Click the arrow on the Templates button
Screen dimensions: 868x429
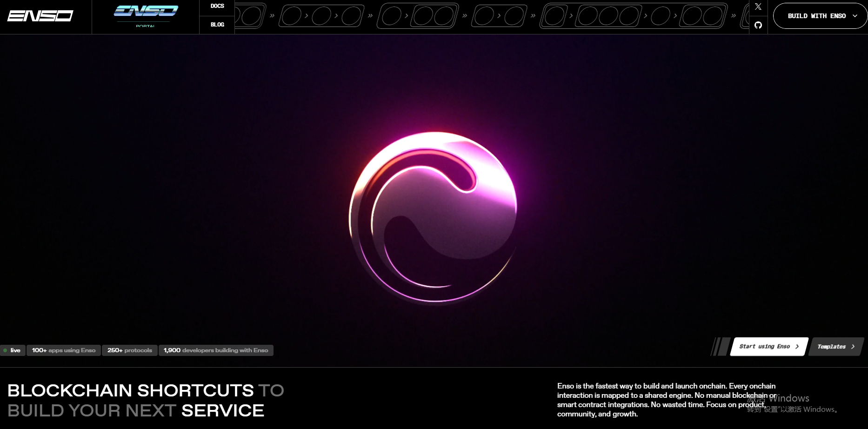[x=853, y=347]
